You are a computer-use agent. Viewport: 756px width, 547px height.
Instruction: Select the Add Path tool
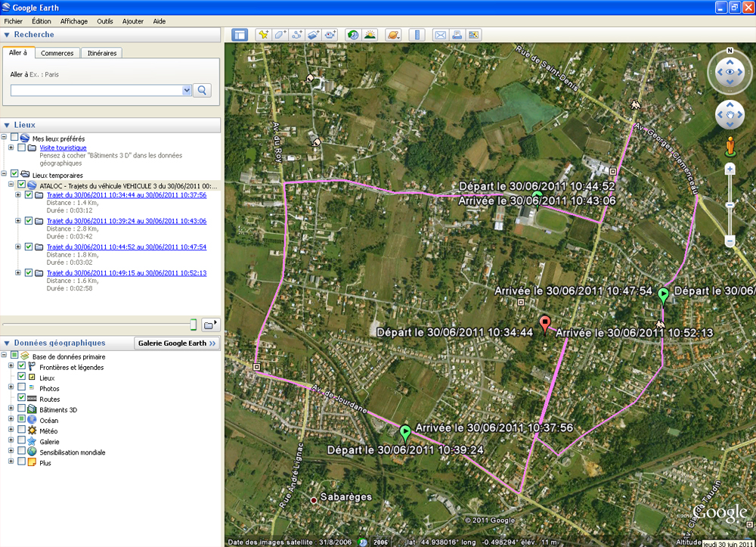297,35
